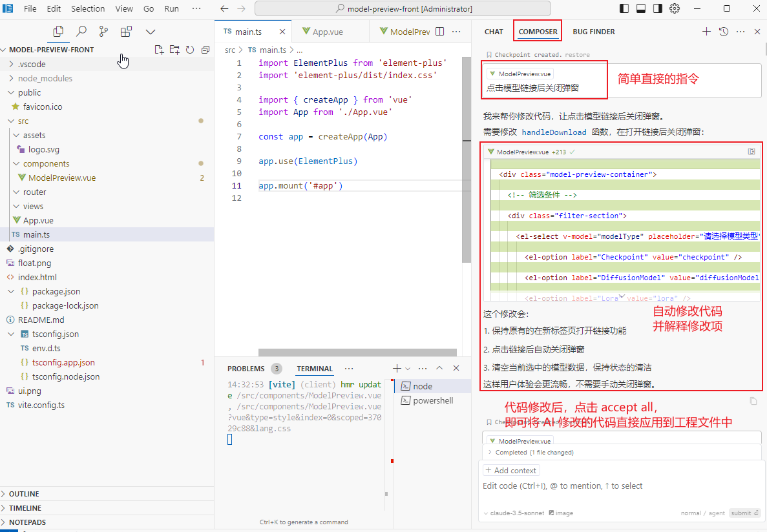The image size is (767, 532).
Task: Close the terminal panel
Action: pyautogui.click(x=456, y=368)
